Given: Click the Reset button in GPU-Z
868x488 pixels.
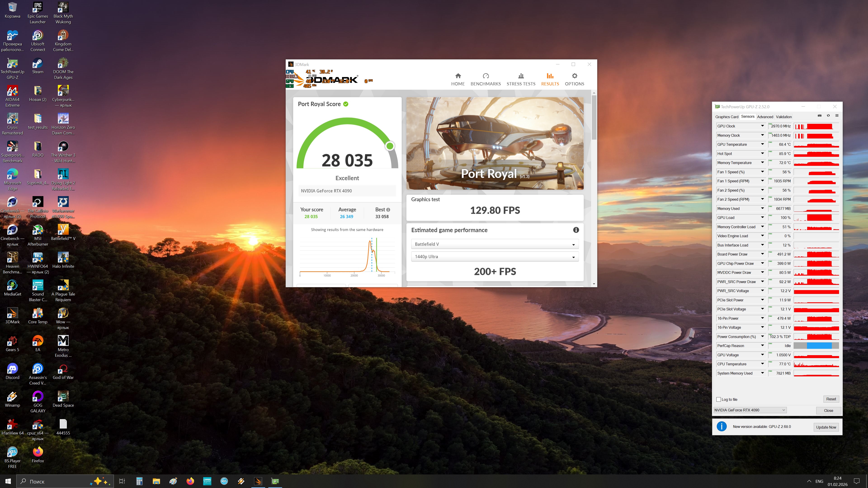Looking at the screenshot, I should coord(831,399).
